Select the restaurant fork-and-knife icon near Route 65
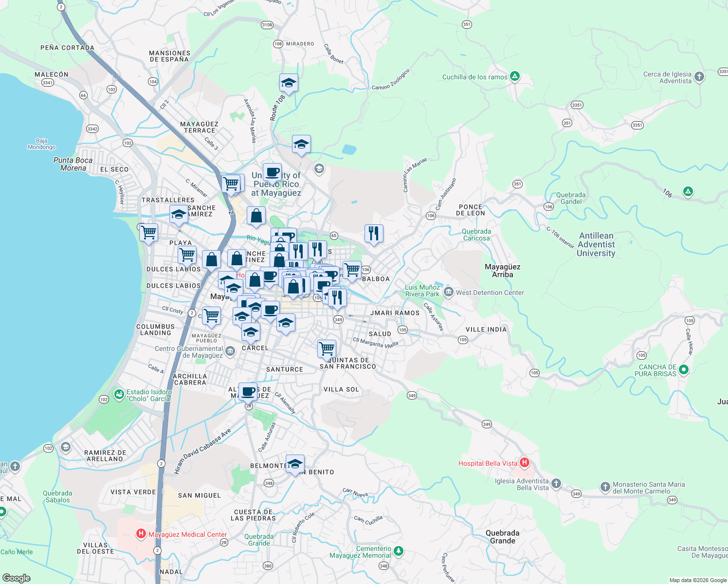This screenshot has height=584, width=728. point(375,233)
